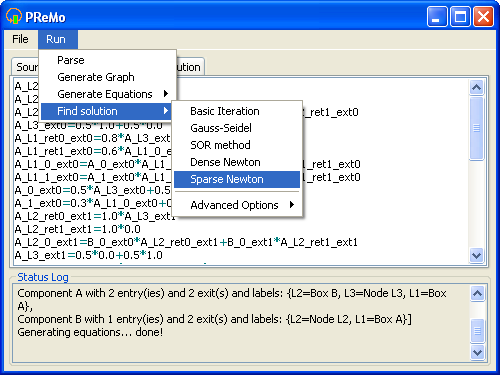
Task: Click Status Log scroll down arrow
Action: (x=477, y=353)
